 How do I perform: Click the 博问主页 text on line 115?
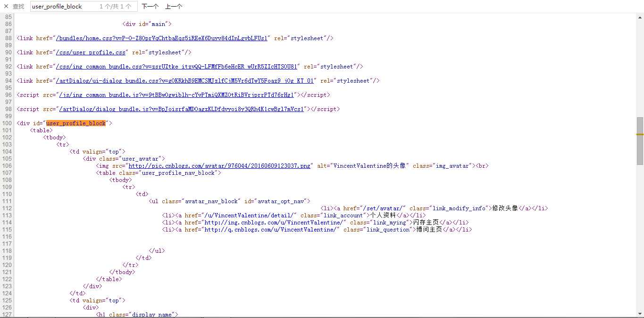429,230
